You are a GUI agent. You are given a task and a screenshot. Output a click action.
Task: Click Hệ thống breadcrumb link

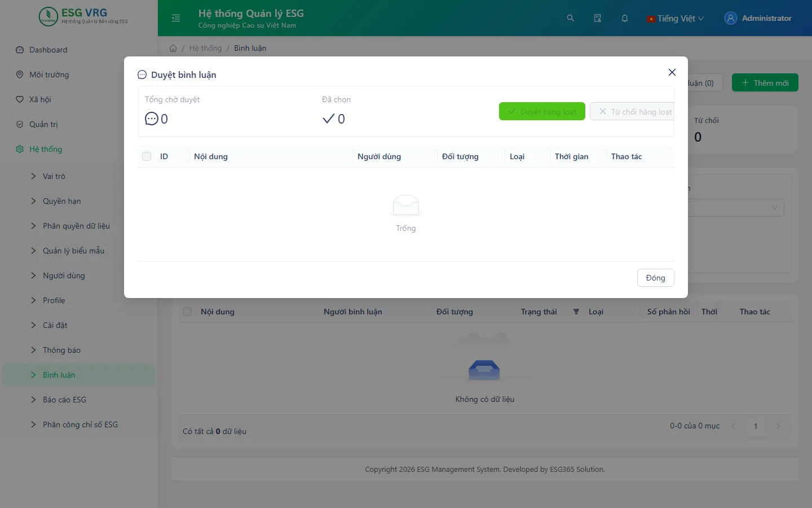pos(205,48)
